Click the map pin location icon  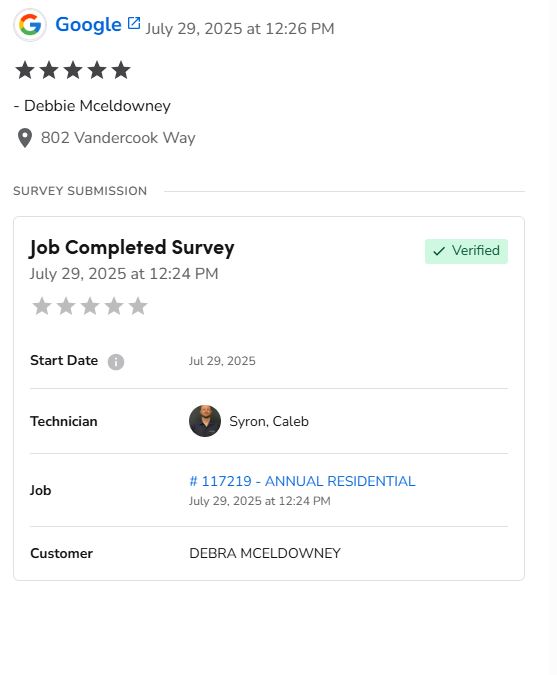[x=25, y=138]
